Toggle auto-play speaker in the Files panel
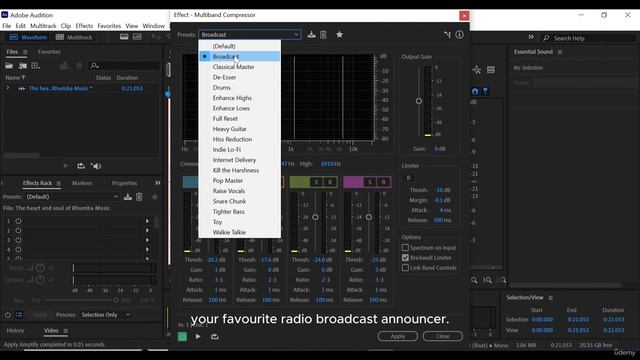Image resolution: width=640 pixels, height=360 pixels. click(96, 166)
